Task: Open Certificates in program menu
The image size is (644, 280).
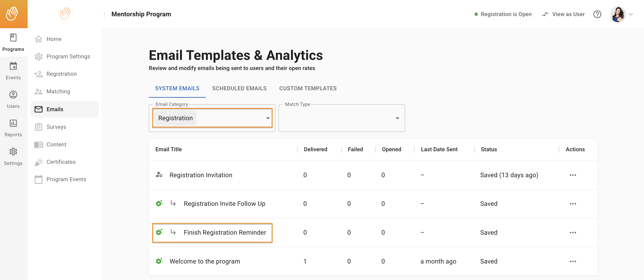Action: 61,162
